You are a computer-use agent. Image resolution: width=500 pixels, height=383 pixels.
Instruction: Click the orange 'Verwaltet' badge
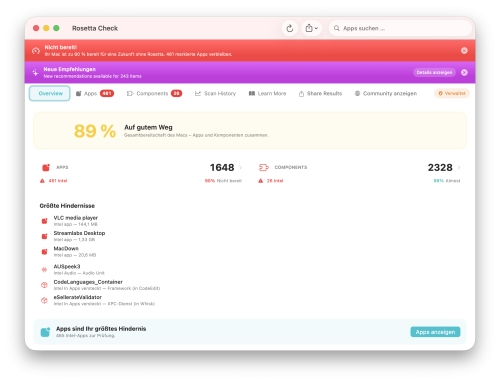(x=452, y=93)
